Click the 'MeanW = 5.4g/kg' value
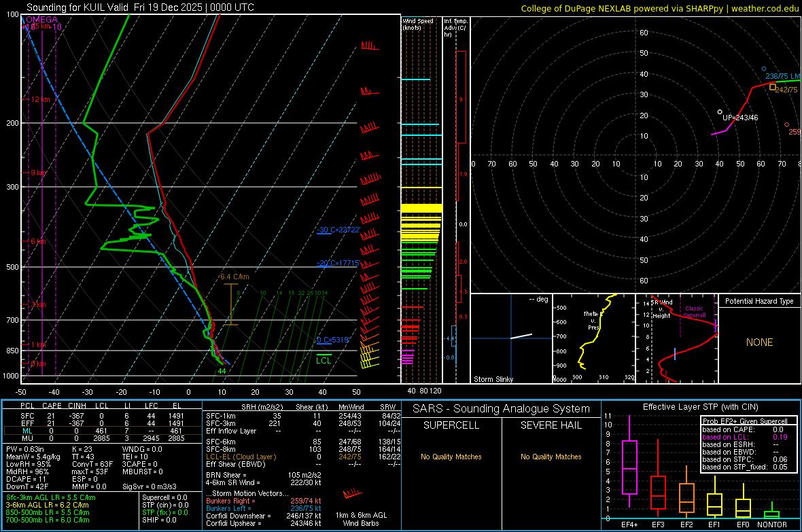802x532 pixels. (33, 457)
